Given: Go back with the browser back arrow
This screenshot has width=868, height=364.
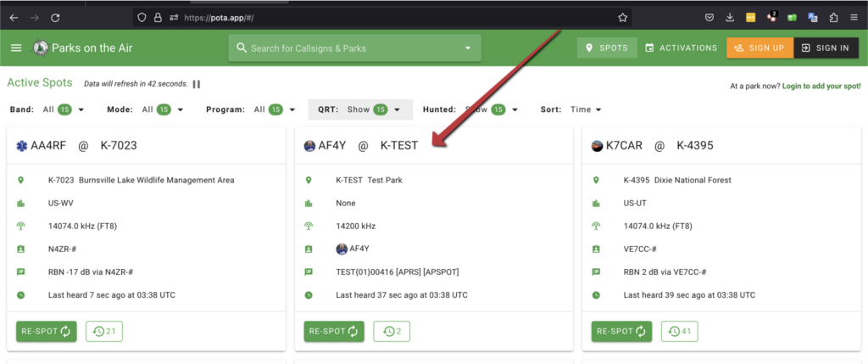Looking at the screenshot, I should point(14,18).
